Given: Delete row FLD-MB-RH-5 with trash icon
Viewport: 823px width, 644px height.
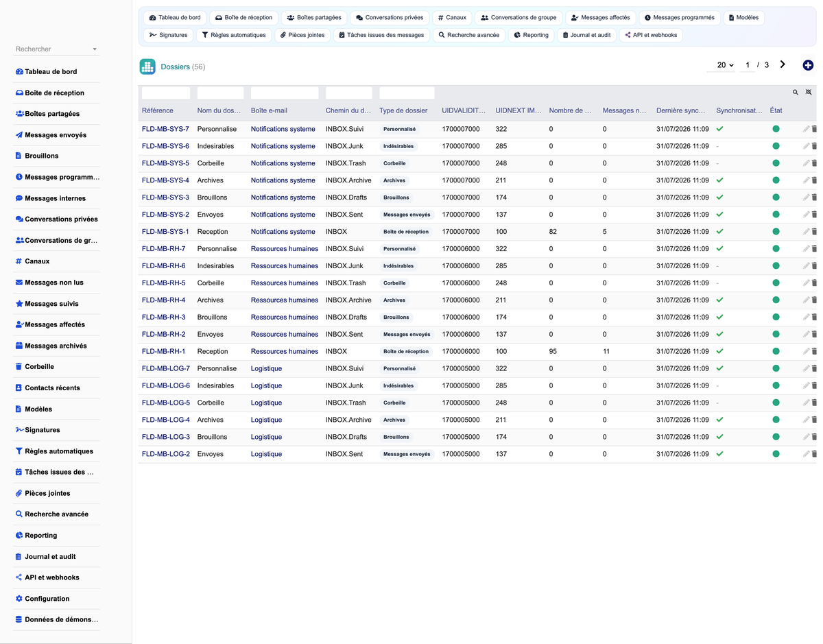Looking at the screenshot, I should [x=814, y=283].
